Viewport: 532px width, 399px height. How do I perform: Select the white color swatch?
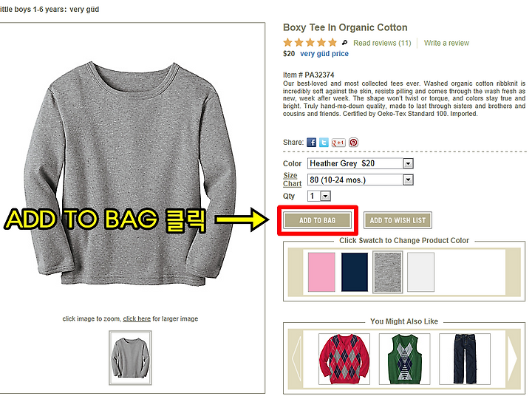[420, 272]
